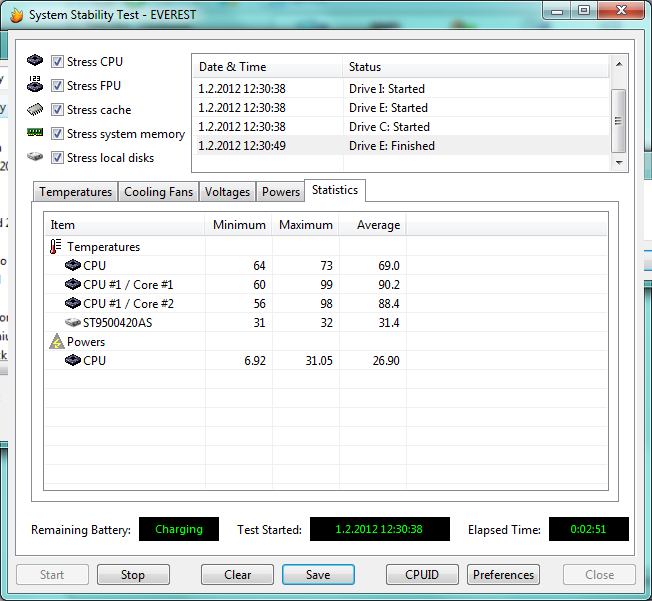This screenshot has width=652, height=601.
Task: Click the hard disk icon beside Stress local disks
Action: pos(35,156)
